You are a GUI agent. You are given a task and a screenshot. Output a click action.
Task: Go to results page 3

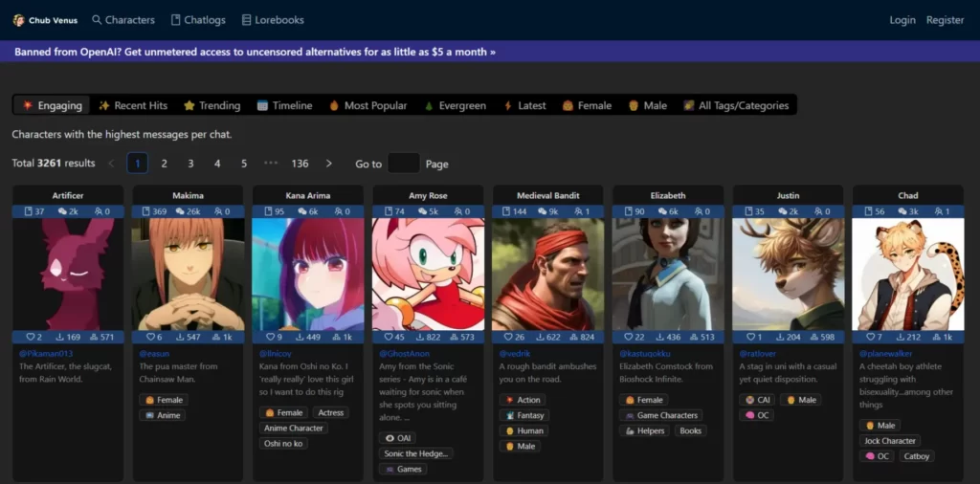coord(190,164)
